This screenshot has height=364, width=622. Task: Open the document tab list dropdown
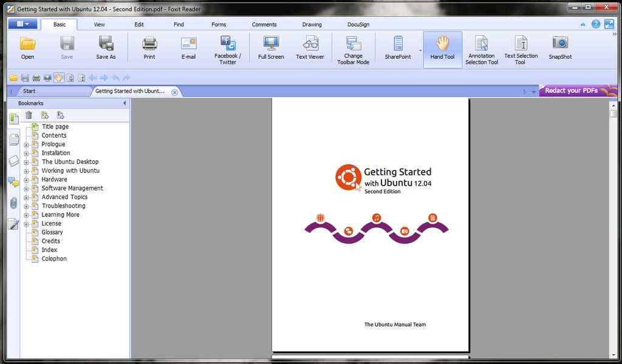click(x=533, y=92)
